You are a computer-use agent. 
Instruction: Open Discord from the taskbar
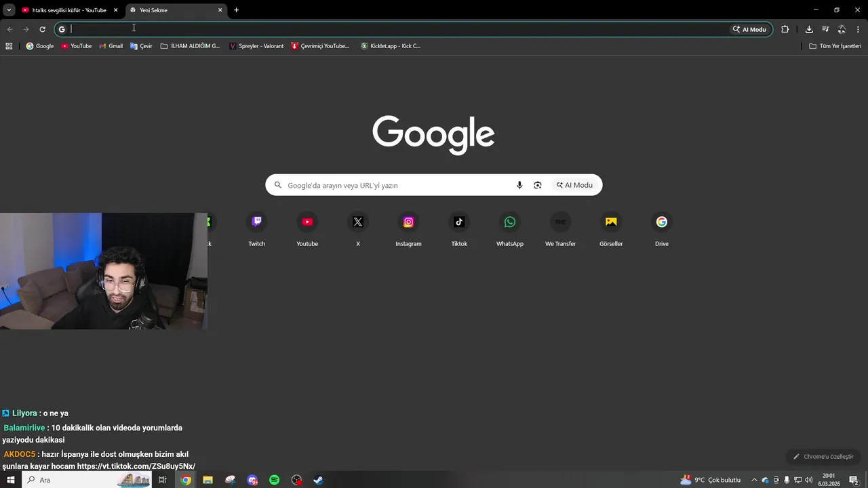coord(252,480)
